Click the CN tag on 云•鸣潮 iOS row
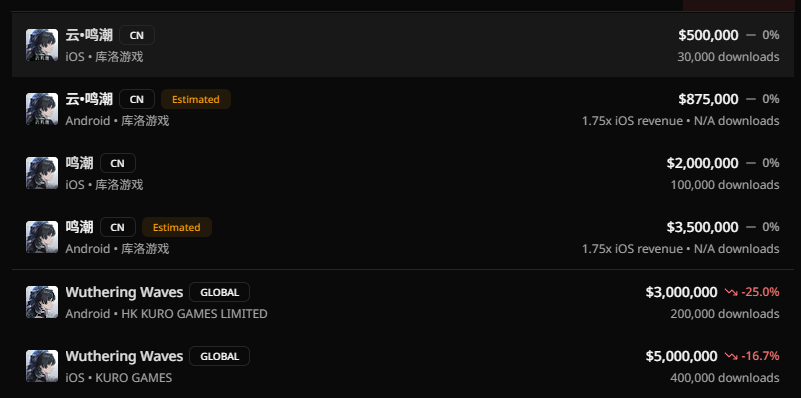801x398 pixels. tap(137, 35)
